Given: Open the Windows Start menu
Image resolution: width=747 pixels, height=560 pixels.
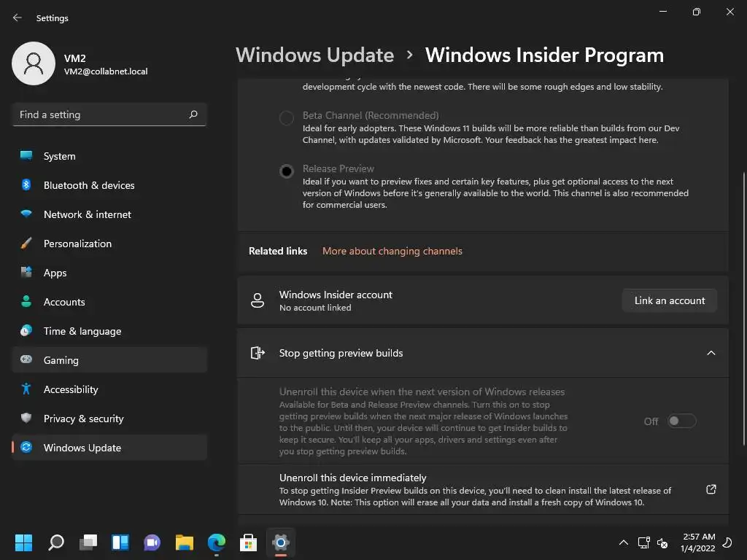Looking at the screenshot, I should (24, 542).
